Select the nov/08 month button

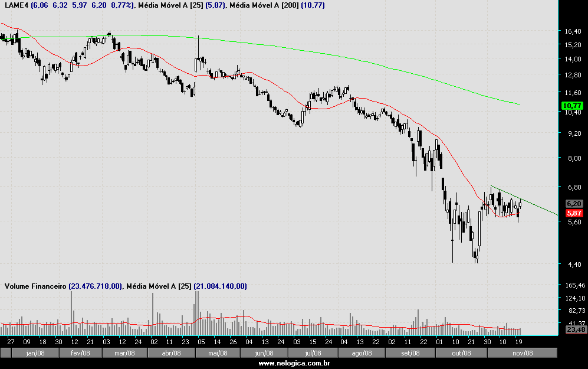[523, 353]
